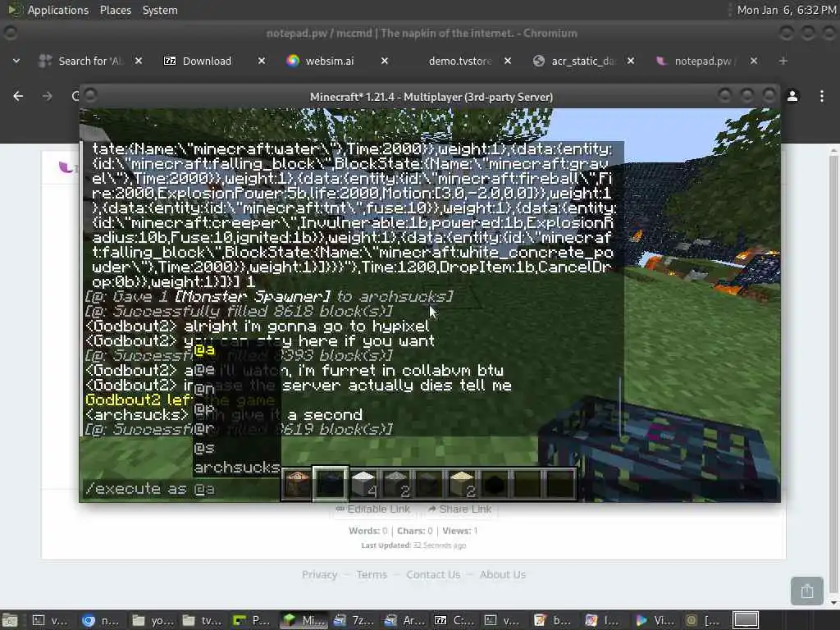Close the websim.ai tab
Viewport: 840px width, 630px height.
pyautogui.click(x=385, y=61)
